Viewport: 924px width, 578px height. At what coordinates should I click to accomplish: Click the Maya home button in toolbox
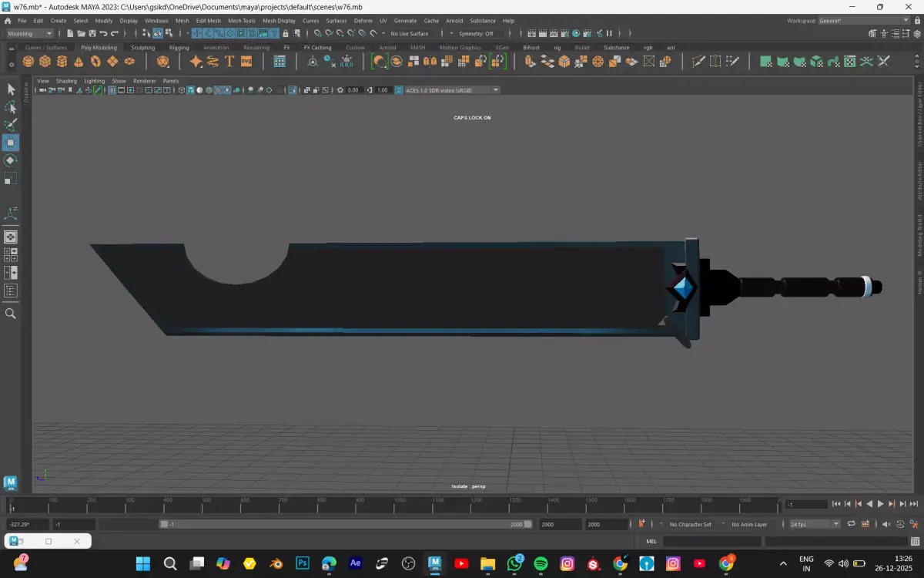11,483
